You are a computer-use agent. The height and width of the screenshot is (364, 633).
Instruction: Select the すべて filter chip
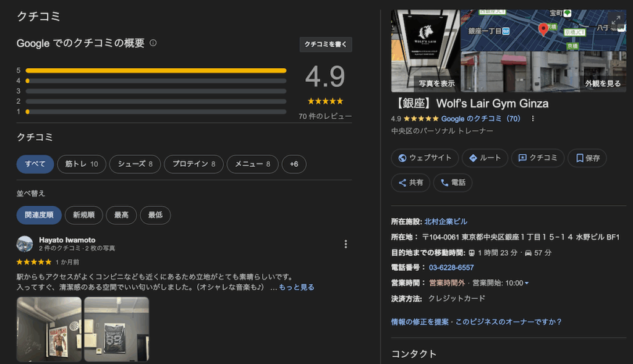coord(35,164)
